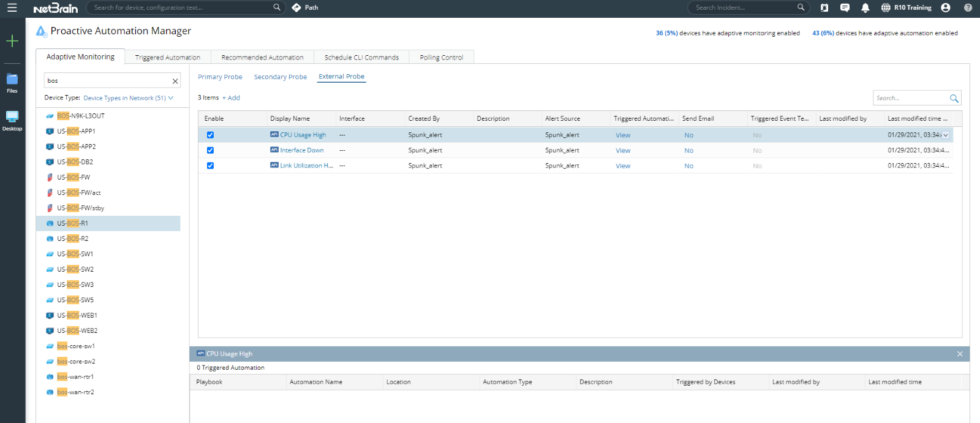Open dropdown arrow on CPU Usage High row
980x423 pixels.
coord(946,135)
